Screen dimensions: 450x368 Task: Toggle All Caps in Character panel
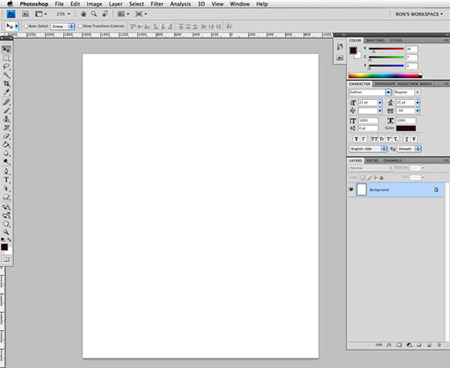[374, 139]
